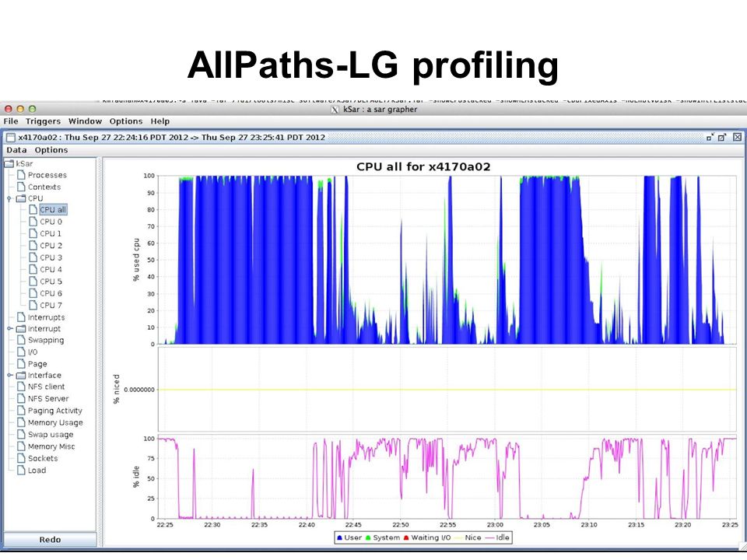The height and width of the screenshot is (560, 747).
Task: Select CPU 3 graph
Action: coord(51,257)
